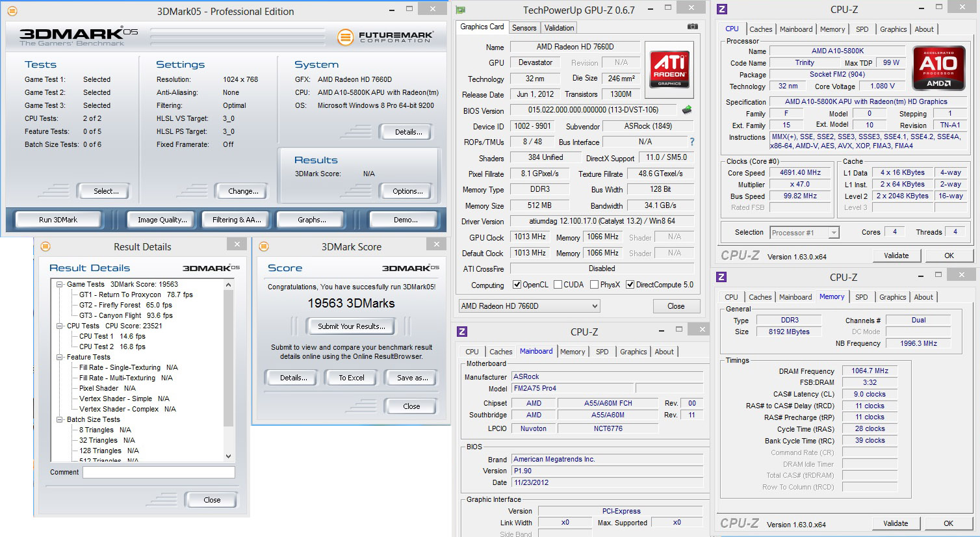Viewport: 980px width, 537px height.
Task: Open the AMD Radeon HD 7660D card dropdown
Action: tap(529, 306)
